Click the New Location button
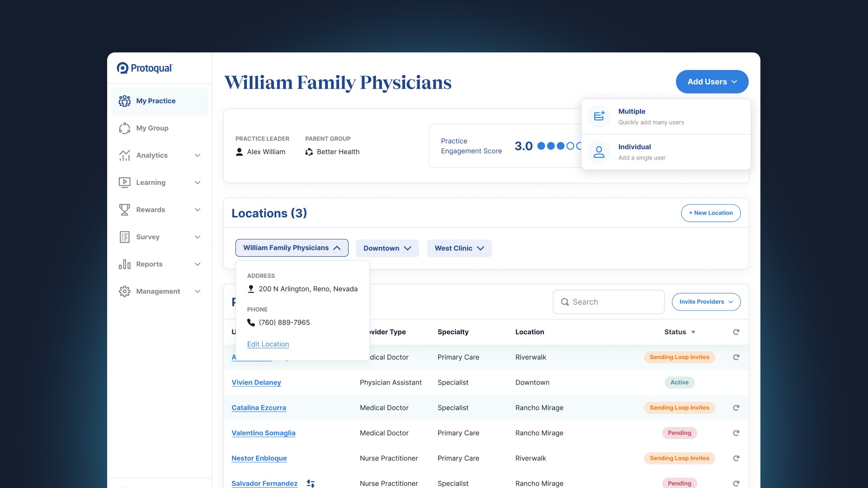868x488 pixels. pos(710,213)
